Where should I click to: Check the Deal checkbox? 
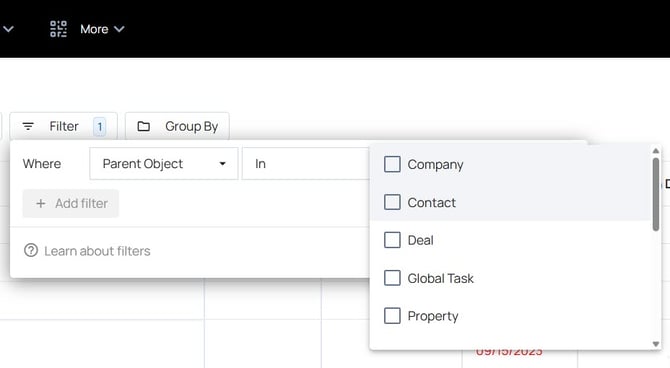[392, 240]
